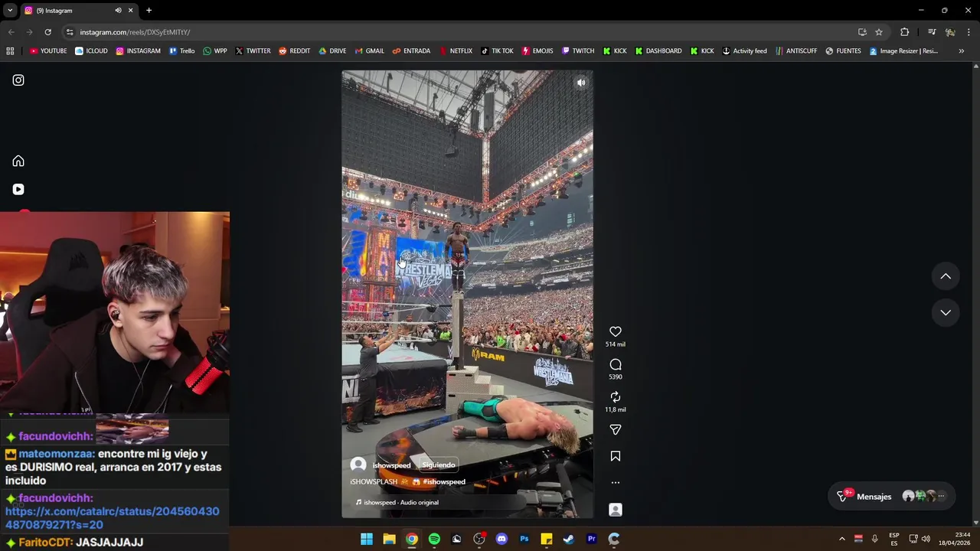This screenshot has width=980, height=551.
Task: Open Spotify from taskbar
Action: tap(434, 539)
